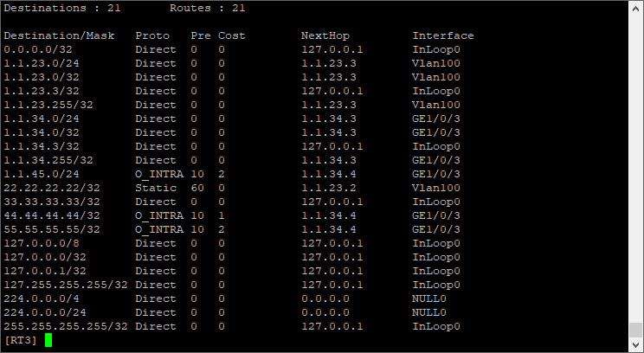The image size is (644, 353).
Task: Click the 44.44.44.44/32 destination entry
Action: pyautogui.click(x=52, y=215)
